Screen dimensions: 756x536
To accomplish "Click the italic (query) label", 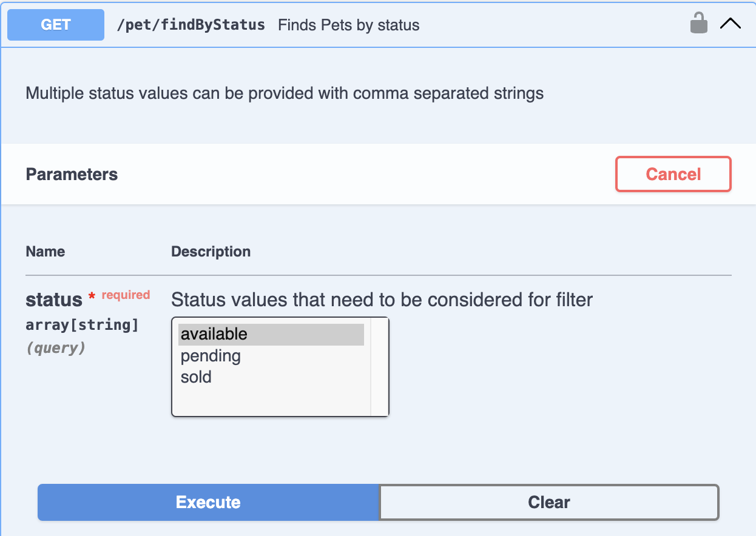I will (55, 348).
